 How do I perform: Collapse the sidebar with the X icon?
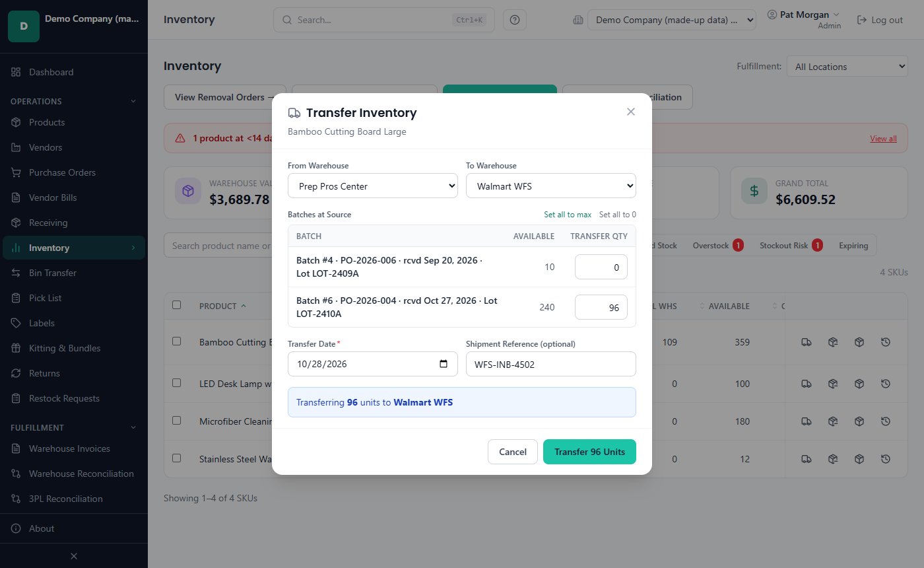pos(74,556)
